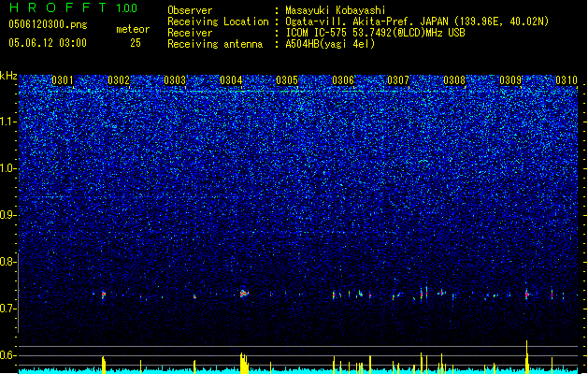Click the version number 1.0.0
Screen dimensions: 588x374
(126, 7)
